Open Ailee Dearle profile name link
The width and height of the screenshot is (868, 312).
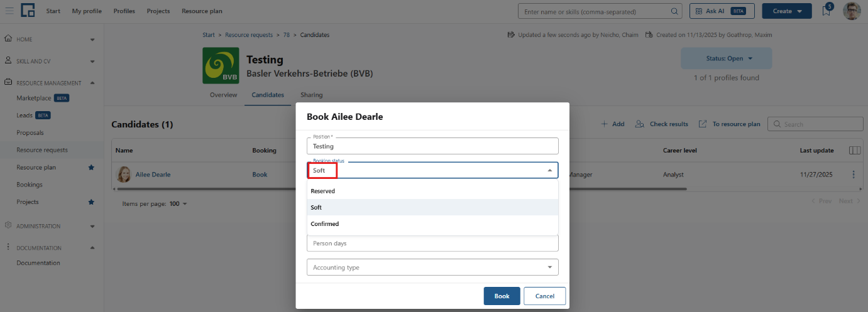pyautogui.click(x=153, y=175)
